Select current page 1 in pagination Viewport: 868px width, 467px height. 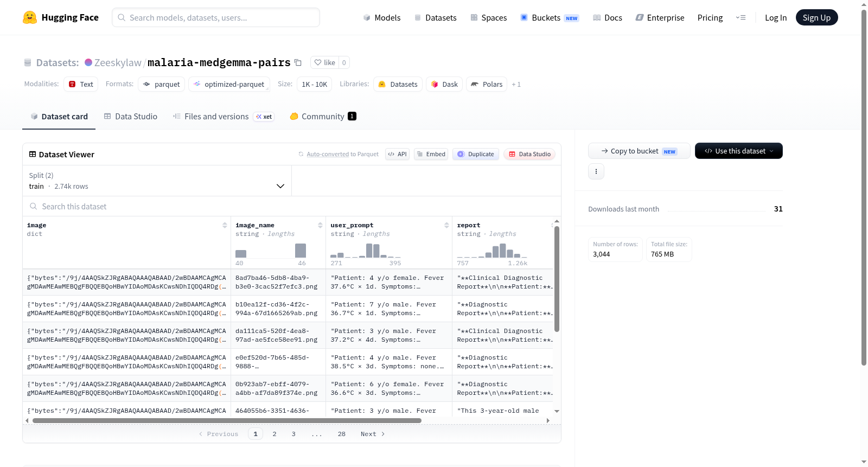(x=256, y=434)
